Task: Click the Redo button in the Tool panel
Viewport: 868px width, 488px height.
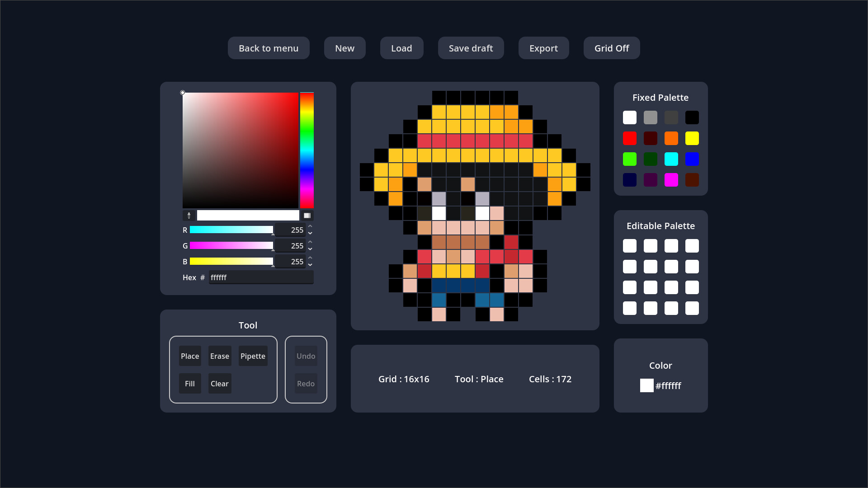Action: point(306,383)
